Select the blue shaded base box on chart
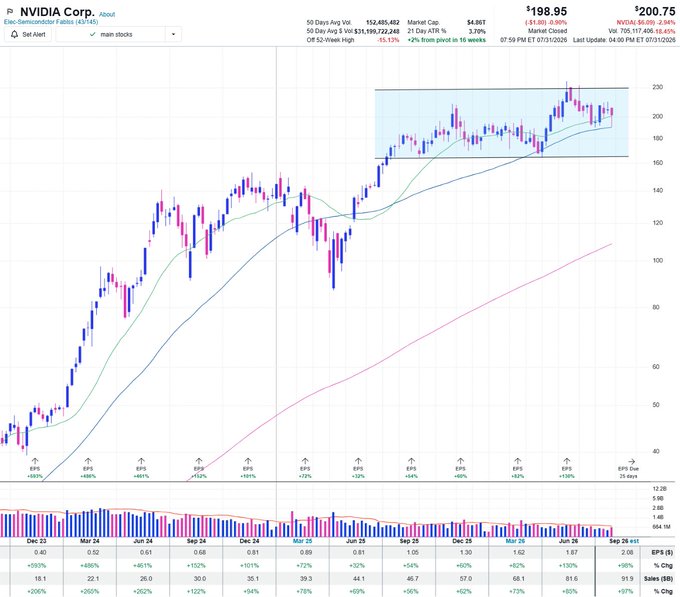 502,123
